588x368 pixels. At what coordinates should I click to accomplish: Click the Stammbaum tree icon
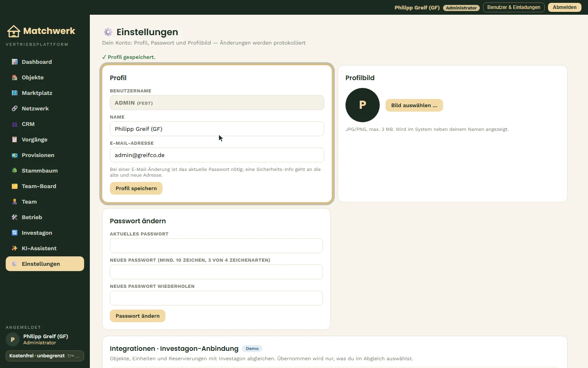point(15,171)
